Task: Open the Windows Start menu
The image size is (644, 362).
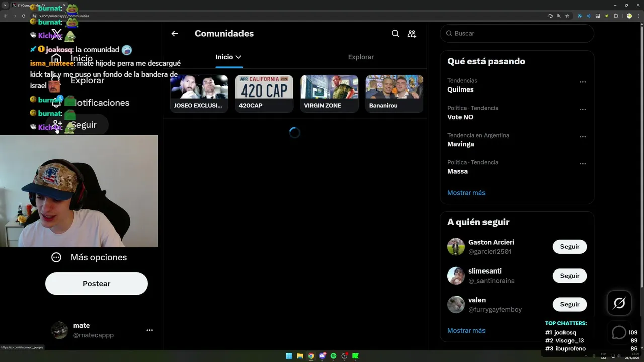Action: (289, 356)
